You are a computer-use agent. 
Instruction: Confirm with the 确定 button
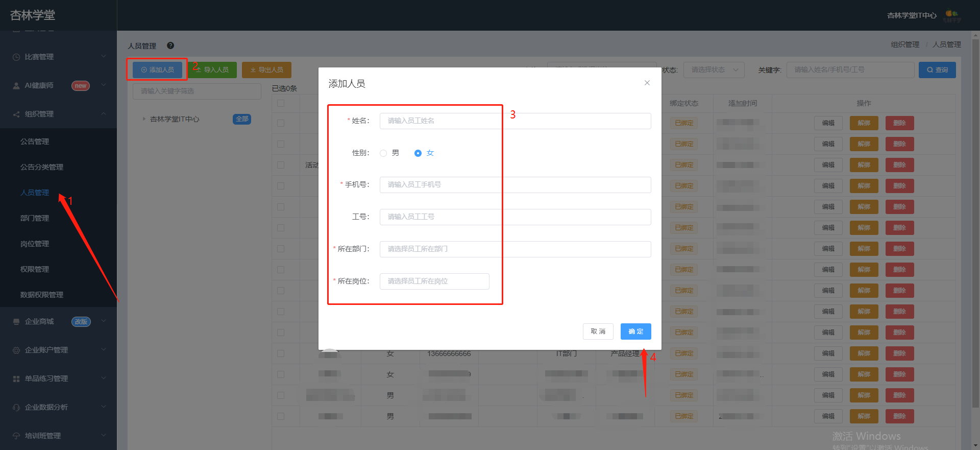tap(636, 331)
